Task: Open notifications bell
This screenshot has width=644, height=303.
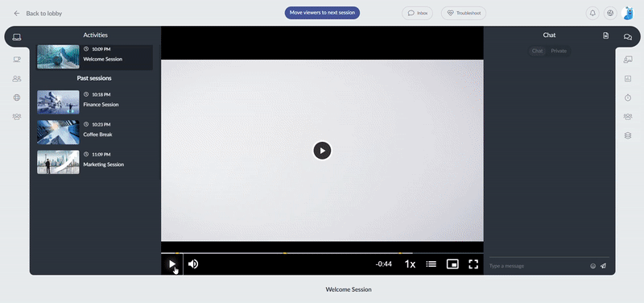Action: pos(592,13)
